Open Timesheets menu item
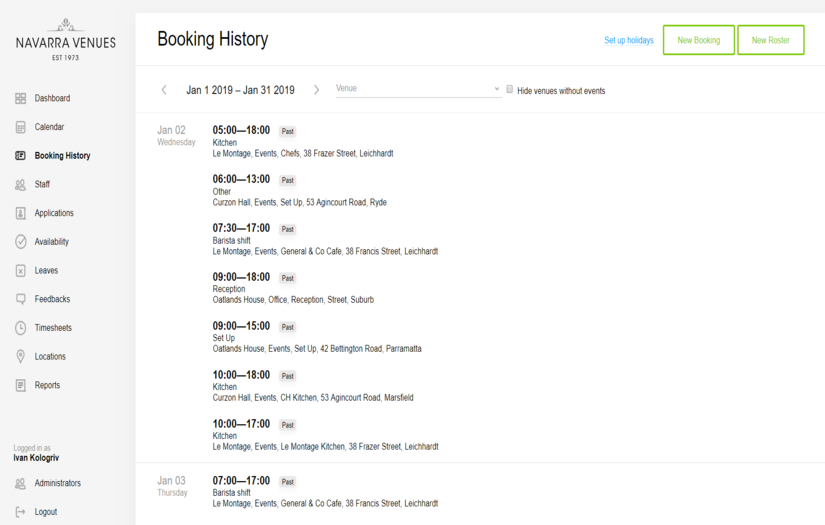This screenshot has width=825, height=525. point(53,328)
